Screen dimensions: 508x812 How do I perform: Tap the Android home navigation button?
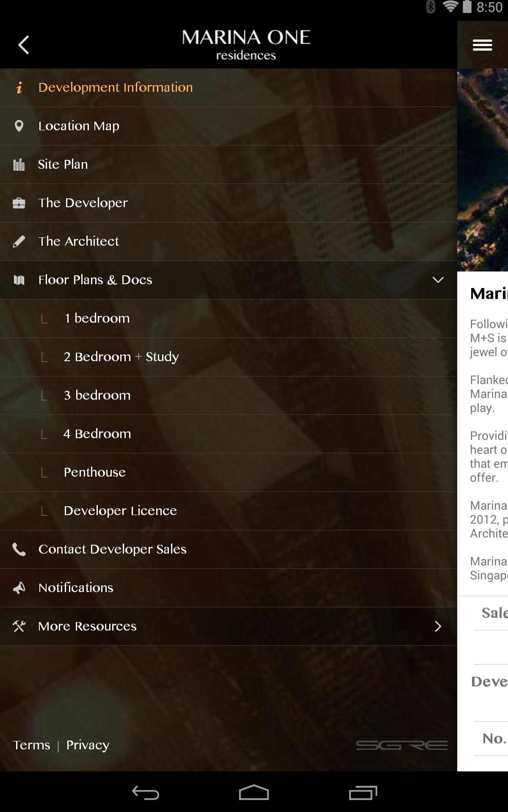click(254, 793)
